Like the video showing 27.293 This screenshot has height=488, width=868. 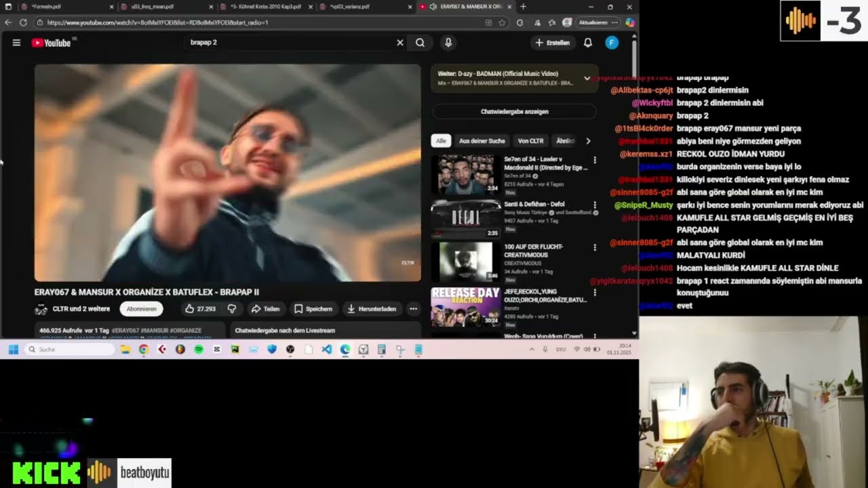(200, 308)
